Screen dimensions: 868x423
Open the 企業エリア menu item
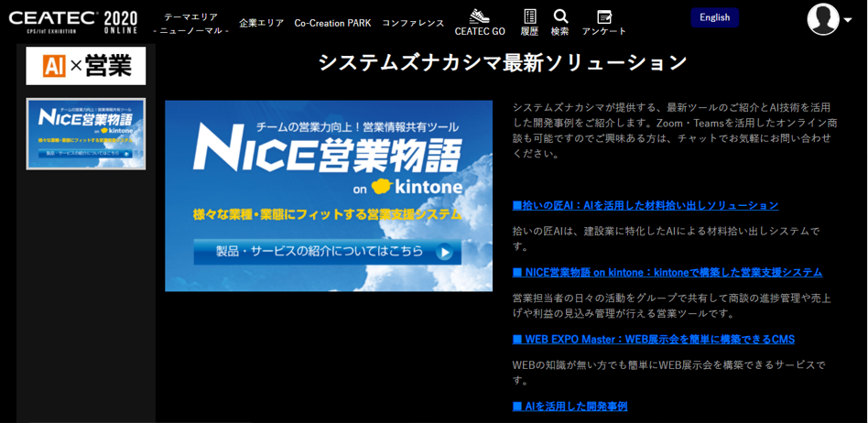pos(261,23)
